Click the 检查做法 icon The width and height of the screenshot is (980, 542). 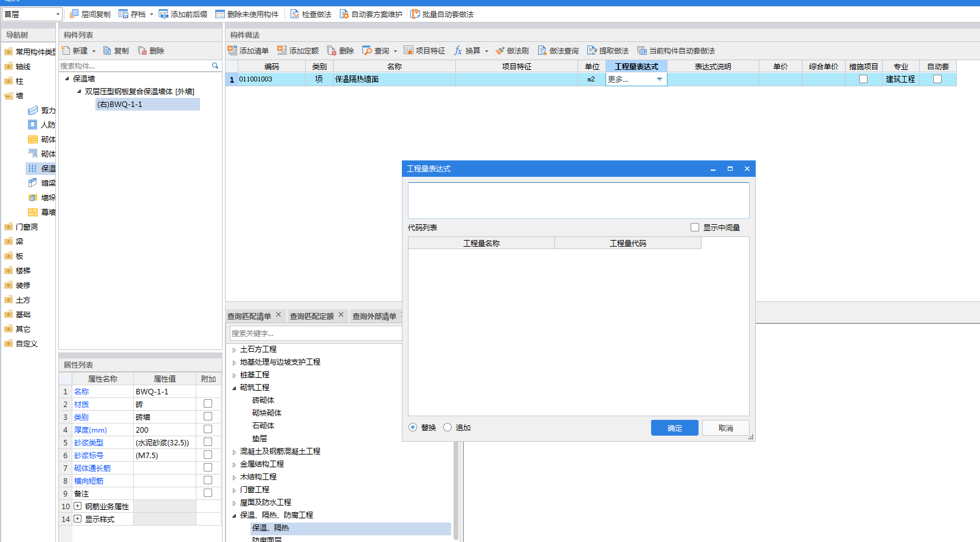[x=295, y=14]
